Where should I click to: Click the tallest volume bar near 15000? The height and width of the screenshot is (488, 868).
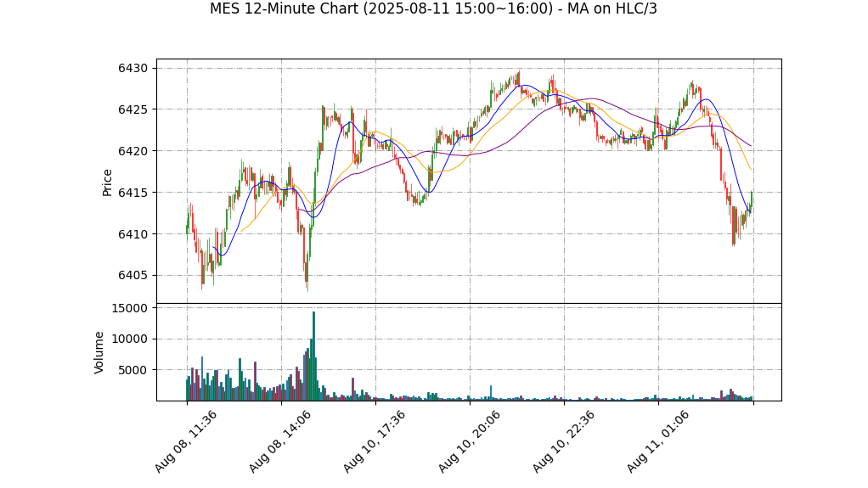point(314,356)
